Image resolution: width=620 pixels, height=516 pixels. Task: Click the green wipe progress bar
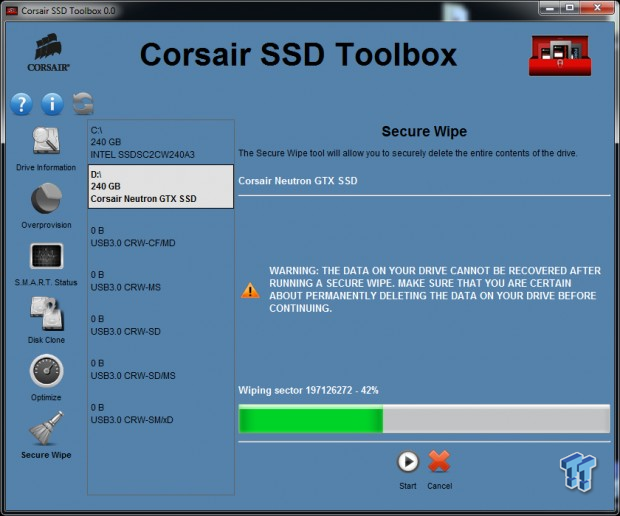[x=424, y=419]
